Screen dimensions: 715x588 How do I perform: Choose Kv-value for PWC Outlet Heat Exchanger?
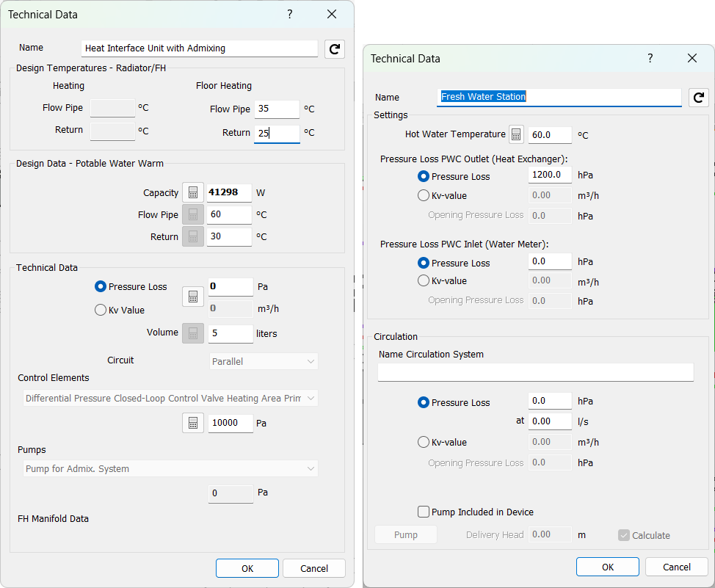423,195
